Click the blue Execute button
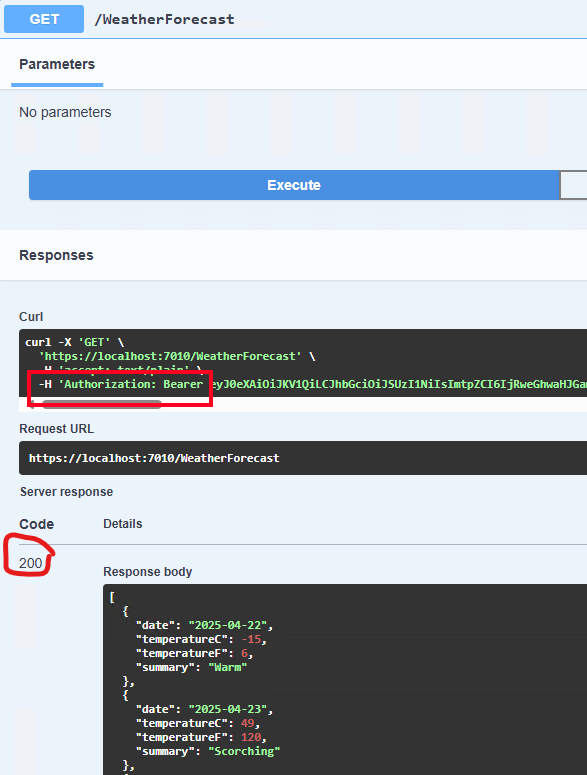Screen dimensions: 587x775 point(294,185)
